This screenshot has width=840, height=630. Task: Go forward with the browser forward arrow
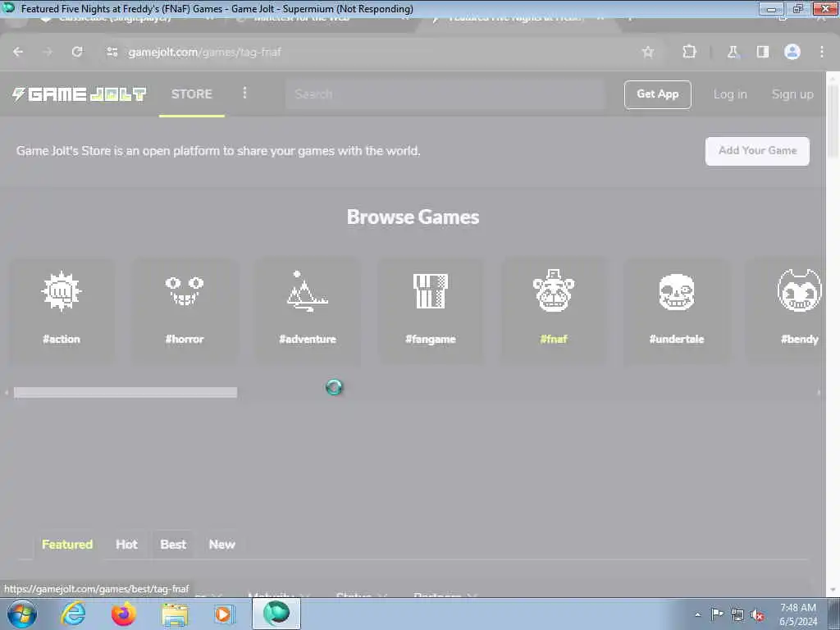pos(48,52)
